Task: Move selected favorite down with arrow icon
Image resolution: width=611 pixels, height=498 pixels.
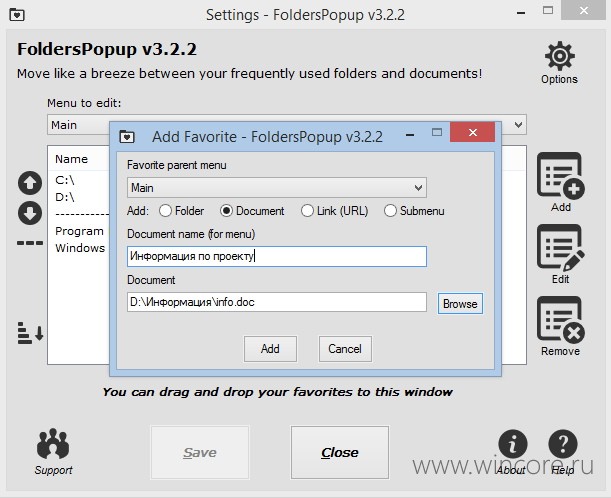Action: coord(30,213)
